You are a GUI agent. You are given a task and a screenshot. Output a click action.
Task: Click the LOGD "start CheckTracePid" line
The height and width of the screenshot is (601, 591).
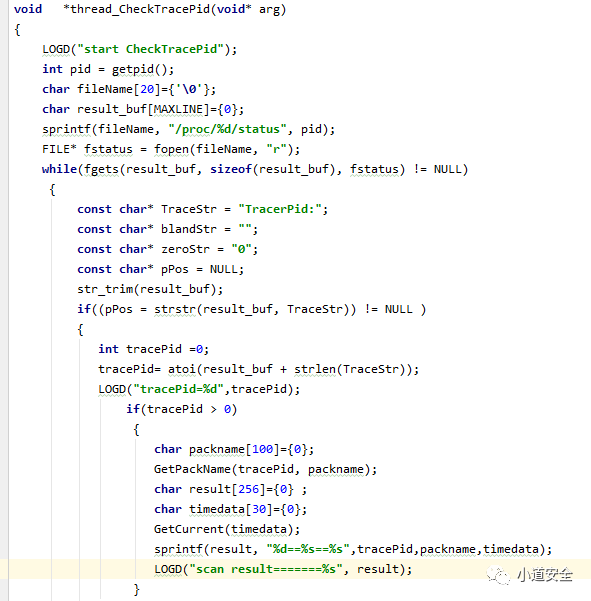tap(140, 49)
